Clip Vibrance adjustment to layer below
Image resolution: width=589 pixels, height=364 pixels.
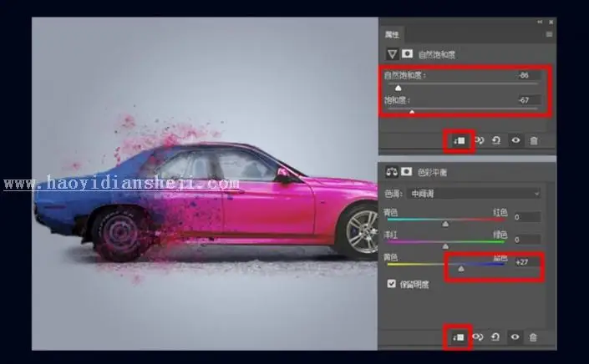coord(459,141)
